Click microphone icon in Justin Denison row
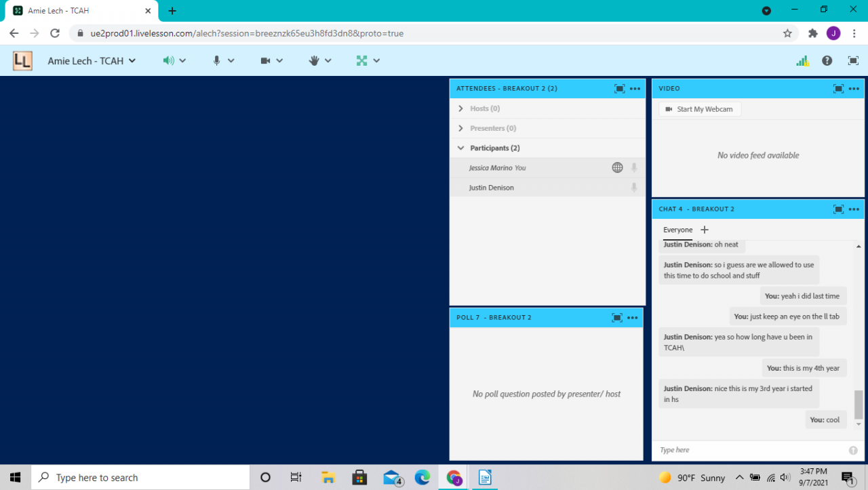The width and height of the screenshot is (868, 490). [634, 187]
